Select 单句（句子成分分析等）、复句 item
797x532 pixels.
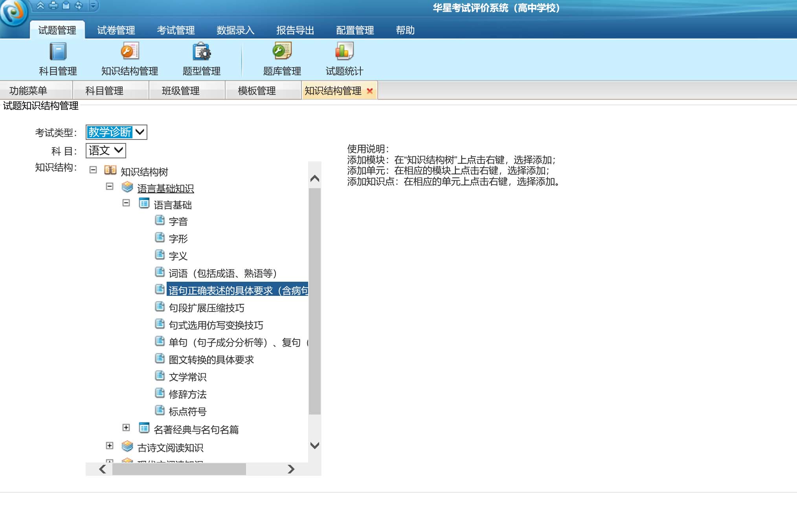click(238, 343)
